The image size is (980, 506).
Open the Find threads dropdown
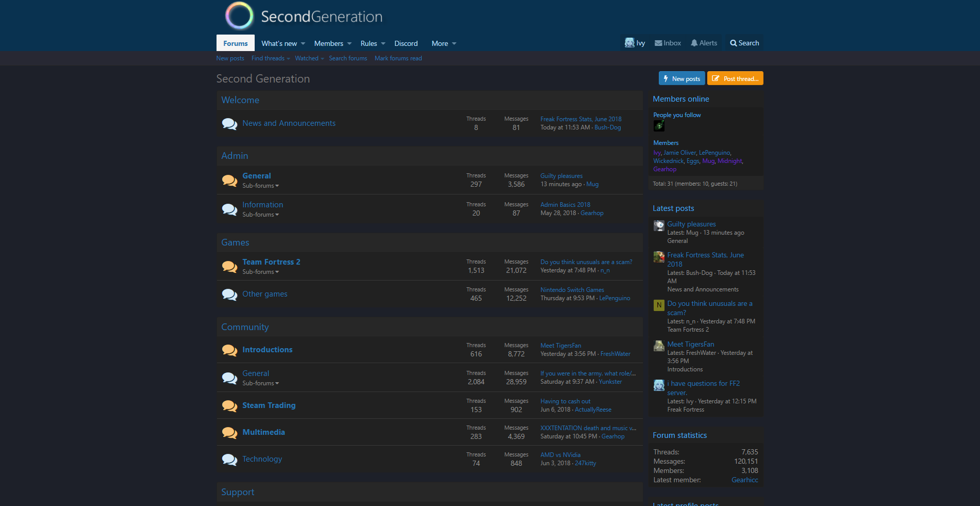tap(270, 58)
